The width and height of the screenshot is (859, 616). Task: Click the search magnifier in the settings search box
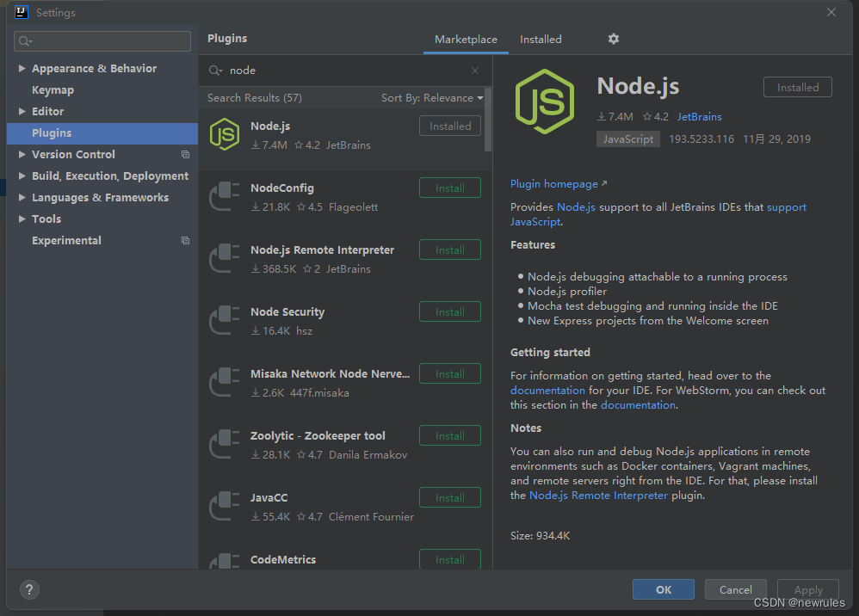point(25,41)
